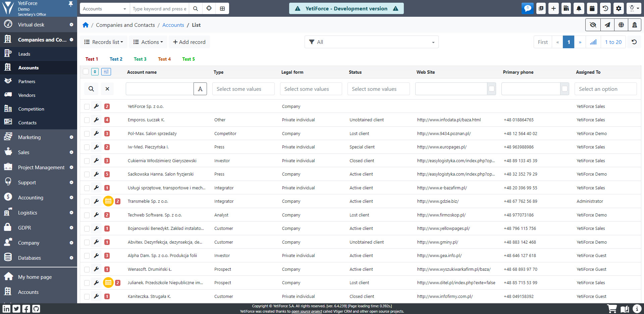Open recent activity history icon
Image resolution: width=644 pixels, height=314 pixels.
click(605, 8)
